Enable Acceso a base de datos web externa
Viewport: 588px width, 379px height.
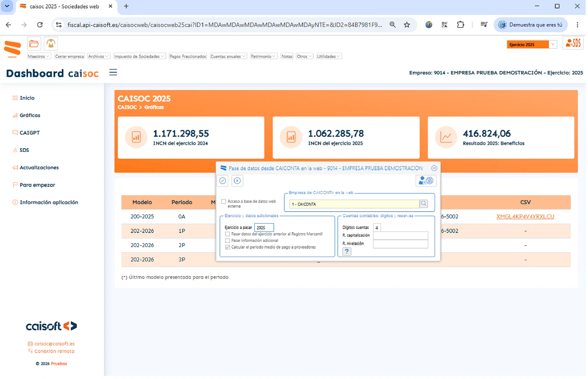[x=224, y=201]
